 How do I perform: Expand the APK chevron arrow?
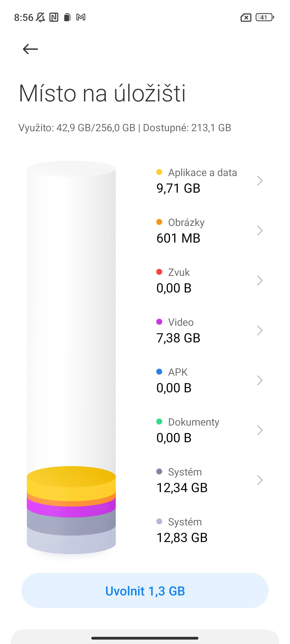(260, 380)
